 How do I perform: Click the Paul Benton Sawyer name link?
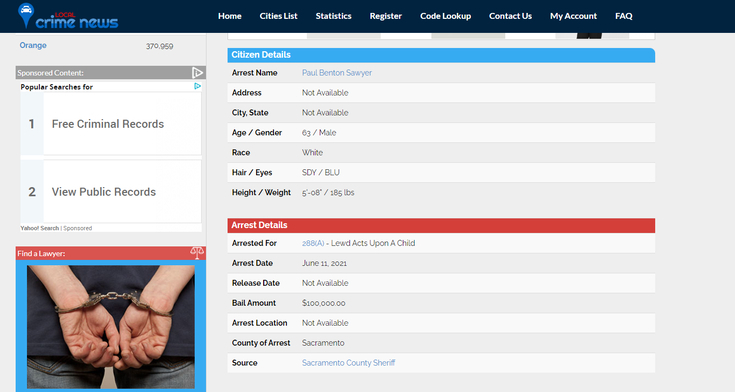pos(337,73)
